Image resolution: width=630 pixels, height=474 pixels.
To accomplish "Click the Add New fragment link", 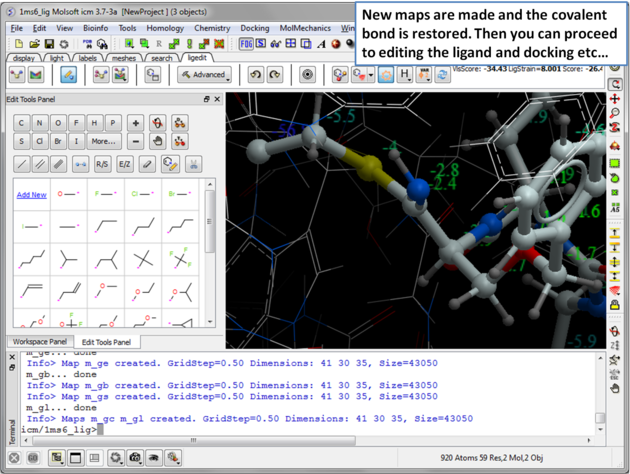I will pos(32,195).
